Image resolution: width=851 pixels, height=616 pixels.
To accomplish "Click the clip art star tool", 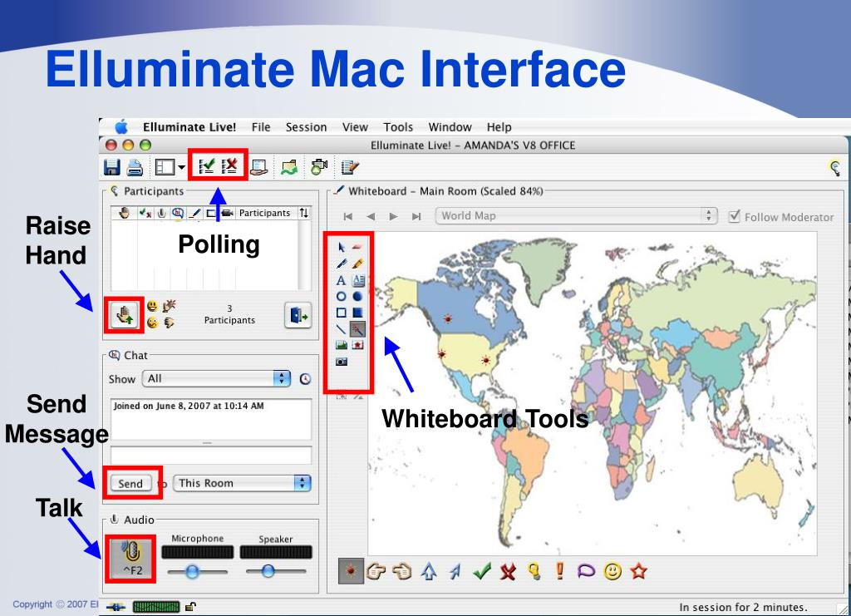I will click(x=357, y=345).
